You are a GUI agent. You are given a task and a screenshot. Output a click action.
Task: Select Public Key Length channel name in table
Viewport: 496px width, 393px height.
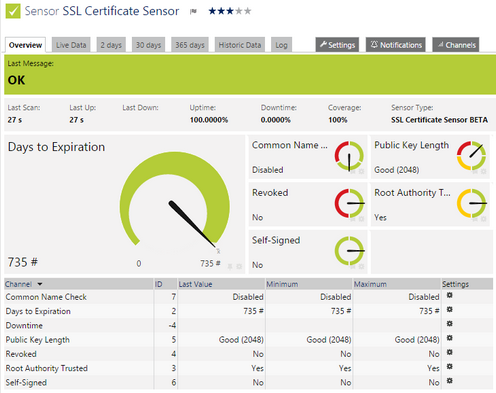pyautogui.click(x=38, y=340)
